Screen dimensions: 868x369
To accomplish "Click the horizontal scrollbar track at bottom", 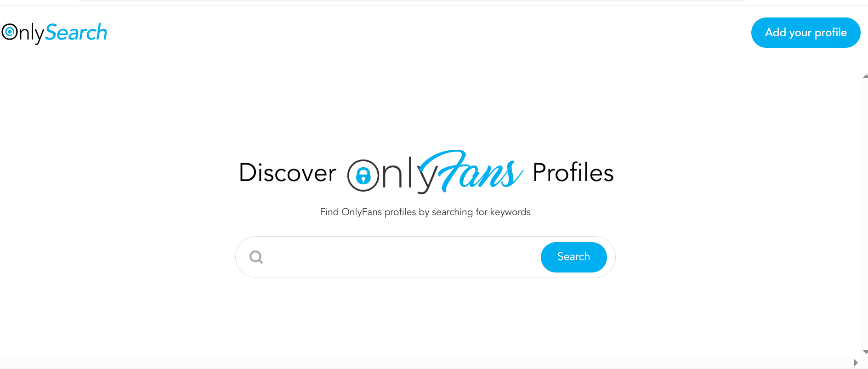I will pos(425,363).
